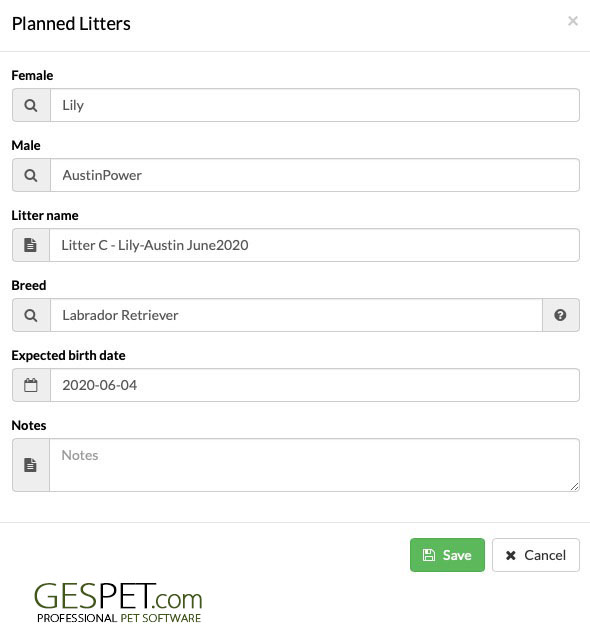Click the date field showing 2020-06-04
The height and width of the screenshot is (641, 590).
[315, 385]
